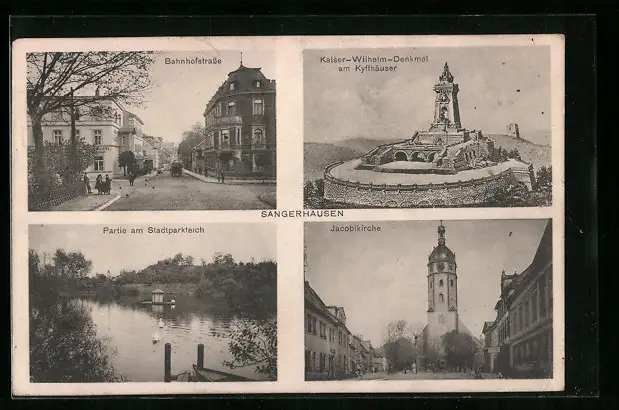The image size is (619, 410).
Task: Click the carriage on the Bahnhofstraße road
Action: 176,169
